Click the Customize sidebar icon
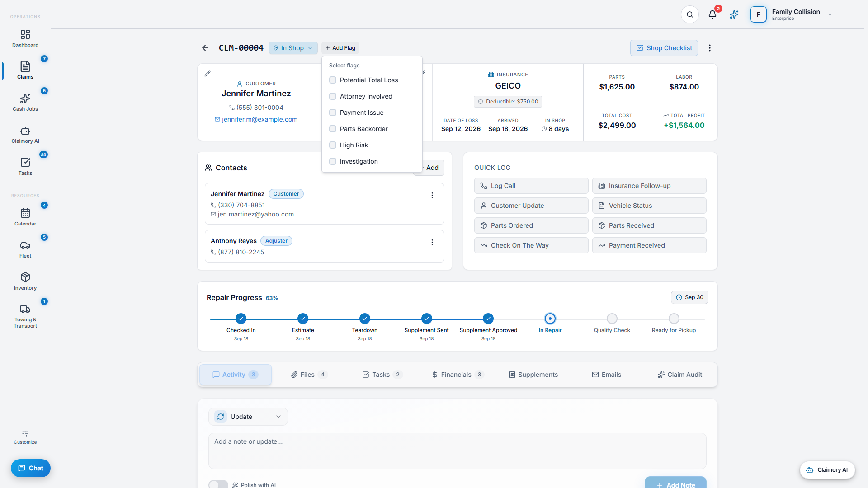 click(25, 437)
